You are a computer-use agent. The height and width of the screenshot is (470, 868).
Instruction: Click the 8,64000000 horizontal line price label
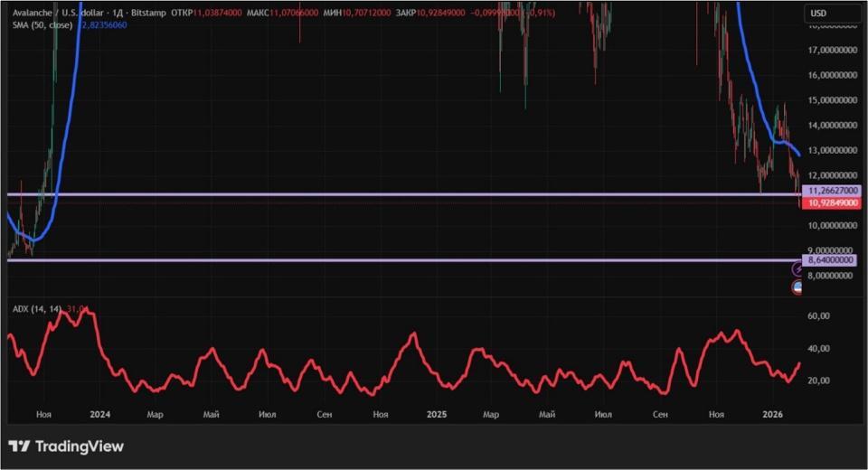coord(830,259)
